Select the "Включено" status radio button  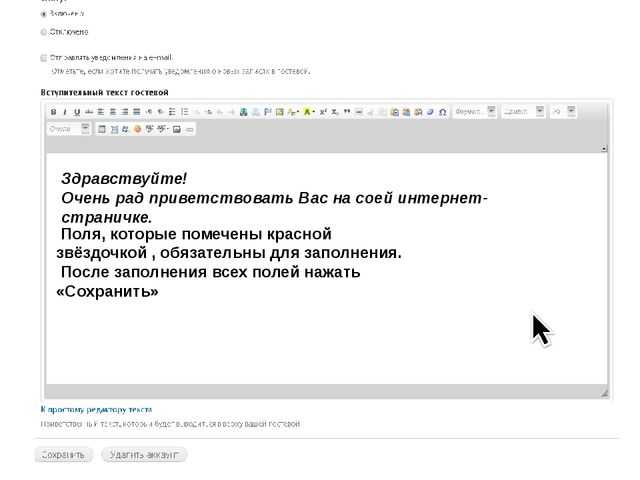(43, 15)
